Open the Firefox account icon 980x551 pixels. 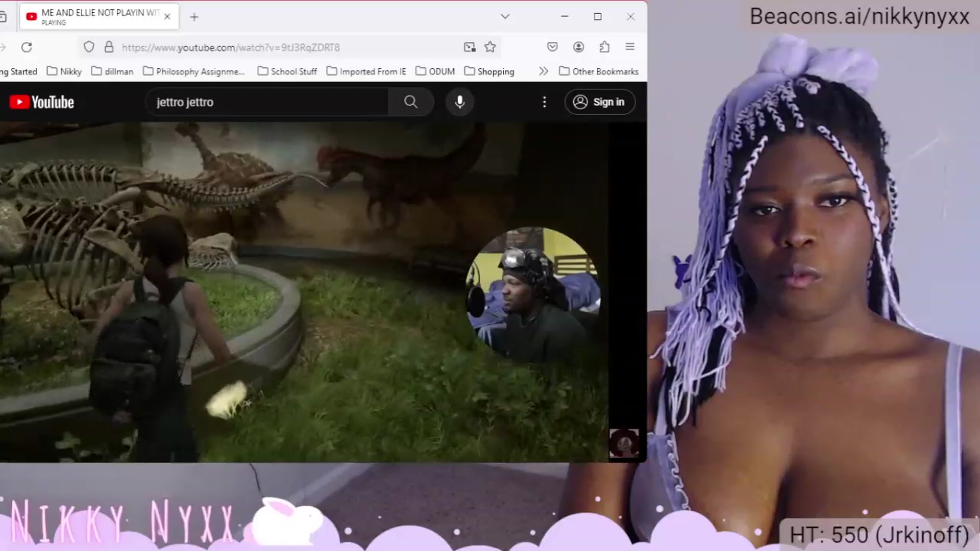tap(578, 47)
